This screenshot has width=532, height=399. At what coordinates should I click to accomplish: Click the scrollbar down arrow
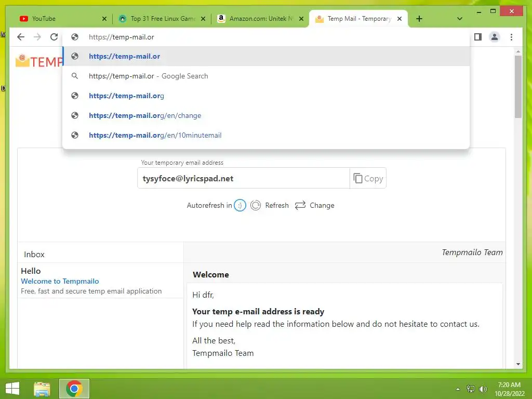518,364
